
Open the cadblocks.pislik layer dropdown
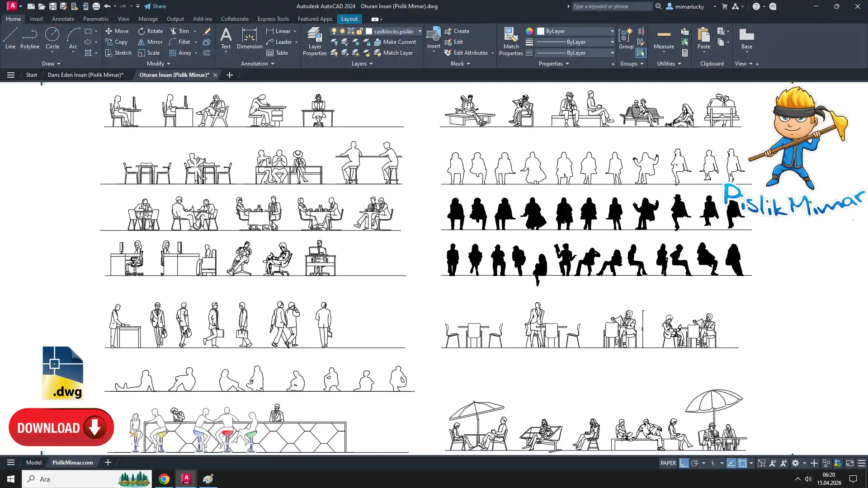[420, 31]
